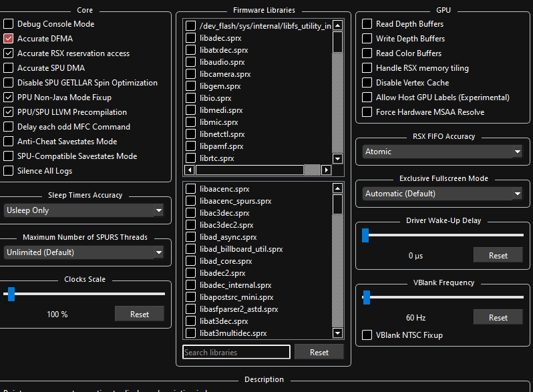The height and width of the screenshot is (392, 533).
Task: Toggle Handle RSX memory tiling
Action: tap(367, 67)
